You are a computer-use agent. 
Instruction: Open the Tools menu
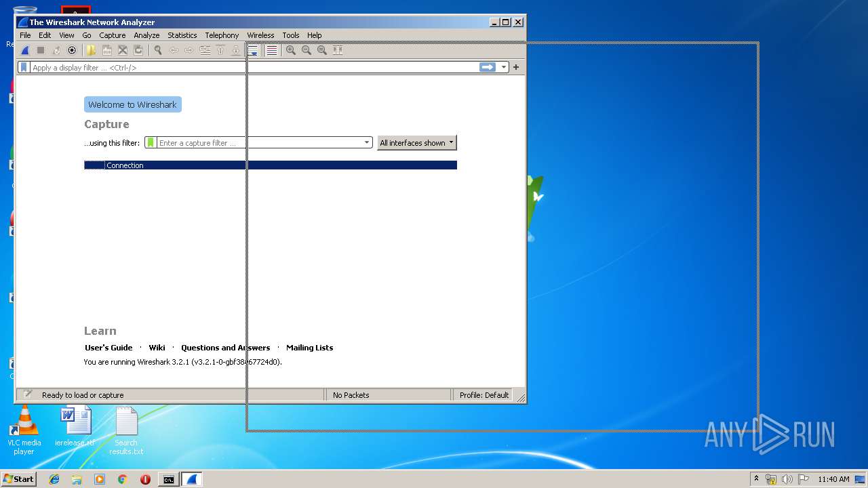click(291, 35)
